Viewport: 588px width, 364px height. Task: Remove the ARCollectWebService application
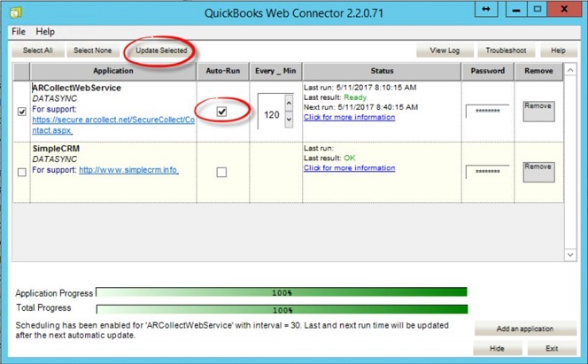tap(538, 112)
